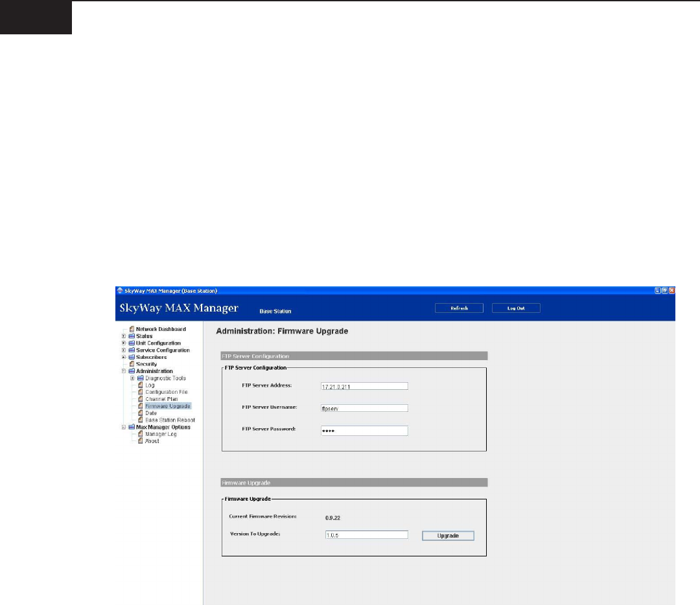Viewport: 700px width, 605px height.
Task: Click the Diagnostic Tools folder icon
Action: click(141, 378)
